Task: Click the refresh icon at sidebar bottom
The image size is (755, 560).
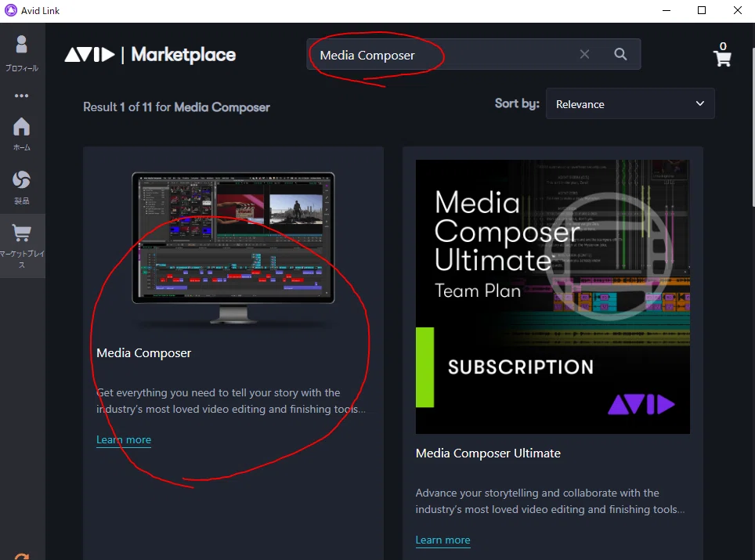Action: tap(22, 557)
